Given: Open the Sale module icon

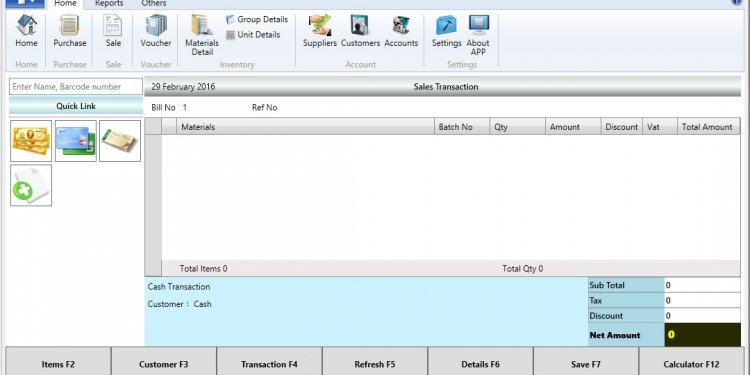Looking at the screenshot, I should pyautogui.click(x=113, y=31).
